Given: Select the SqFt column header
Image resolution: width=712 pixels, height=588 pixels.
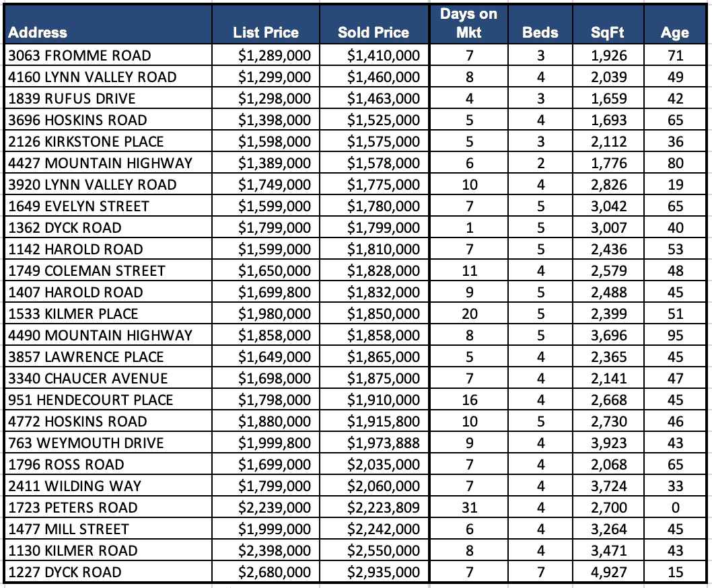Looking at the screenshot, I should pyautogui.click(x=608, y=32).
